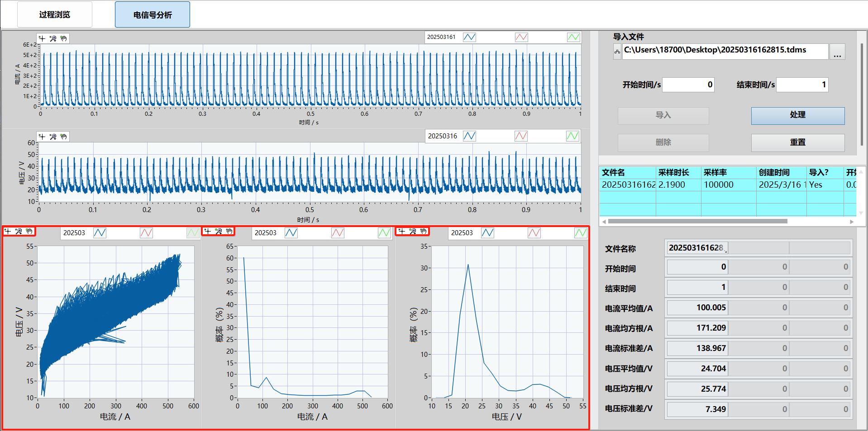Select the cursor crosshair tool on the voltage-time graph
Image resolution: width=868 pixels, height=431 pixels.
[x=42, y=137]
